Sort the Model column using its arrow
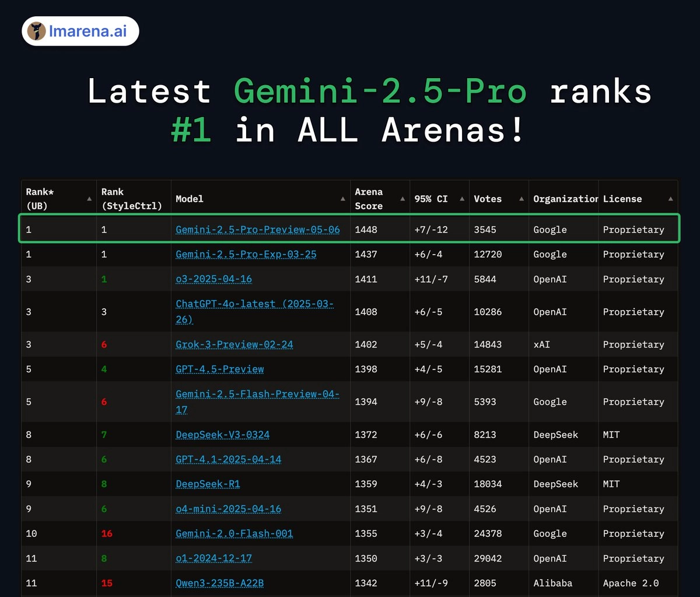The width and height of the screenshot is (700, 597). [343, 199]
